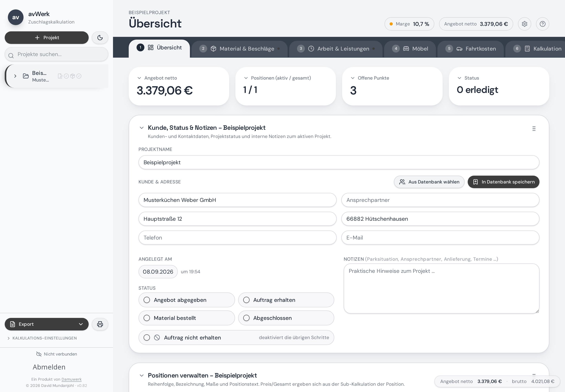The width and height of the screenshot is (565, 392).
Task: Open the Export dropdown
Action: click(47, 324)
